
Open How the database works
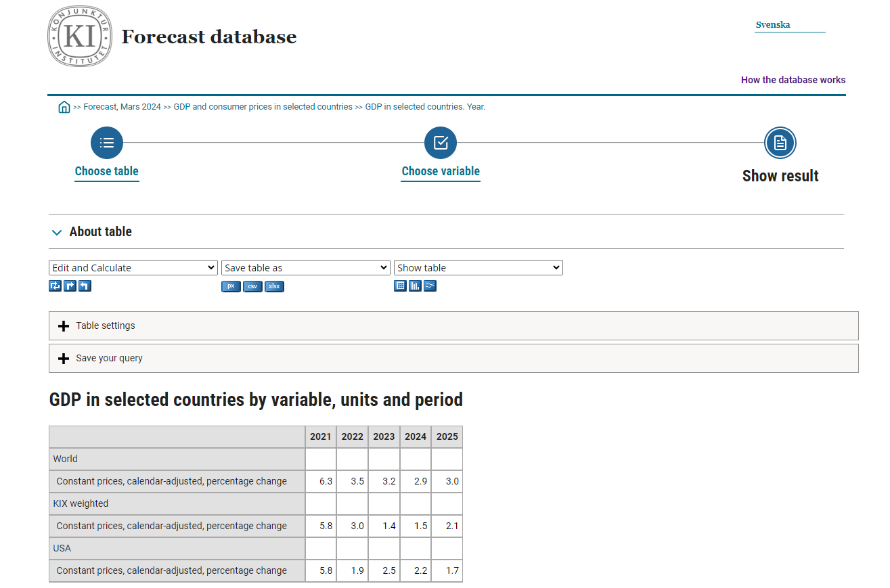[x=793, y=79]
